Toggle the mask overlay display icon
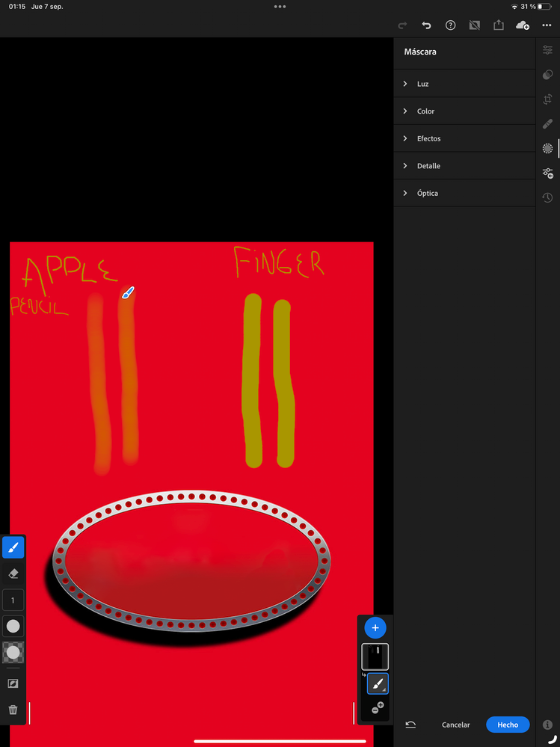 click(13, 683)
